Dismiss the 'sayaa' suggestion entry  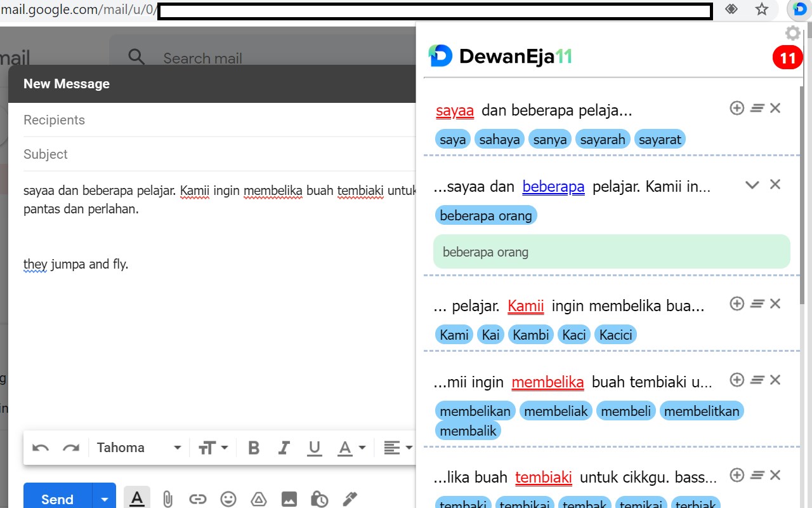point(775,109)
